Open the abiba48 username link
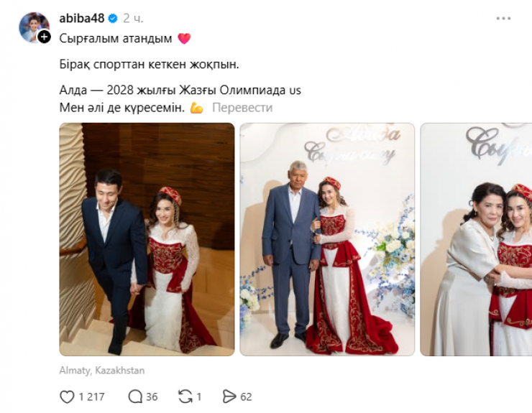This screenshot has height=413, width=532. [82, 18]
